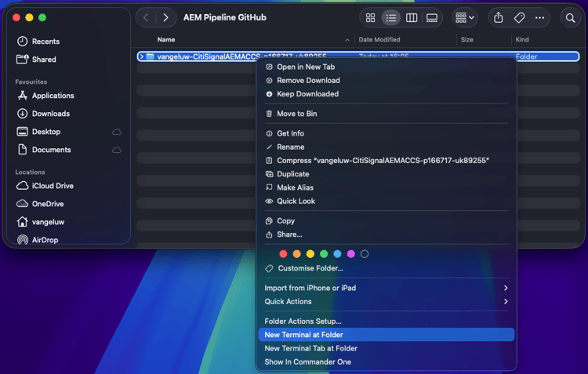
Task: Sort by the Kind column header
Action: click(x=522, y=39)
